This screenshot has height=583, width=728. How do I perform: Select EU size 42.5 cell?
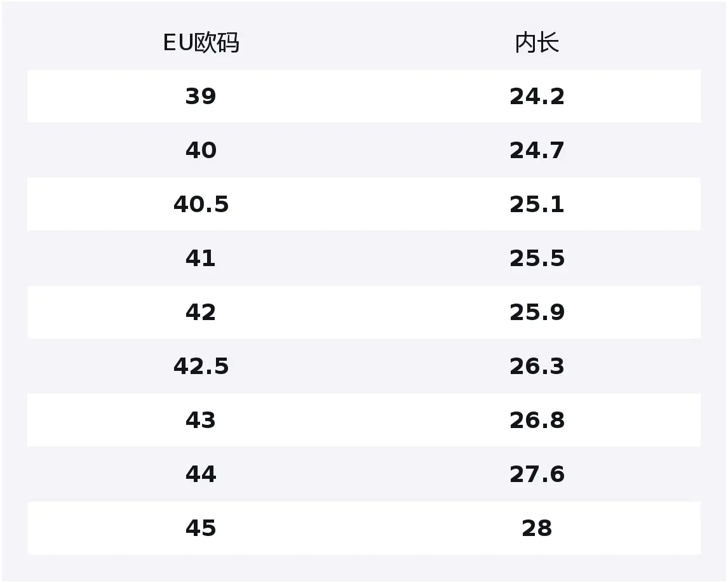pyautogui.click(x=201, y=366)
